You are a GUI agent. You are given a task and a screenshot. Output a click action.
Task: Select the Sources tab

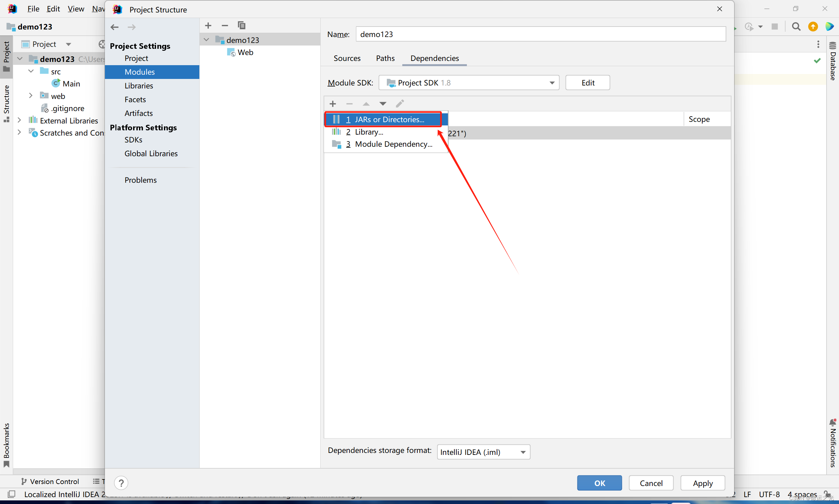pos(348,58)
